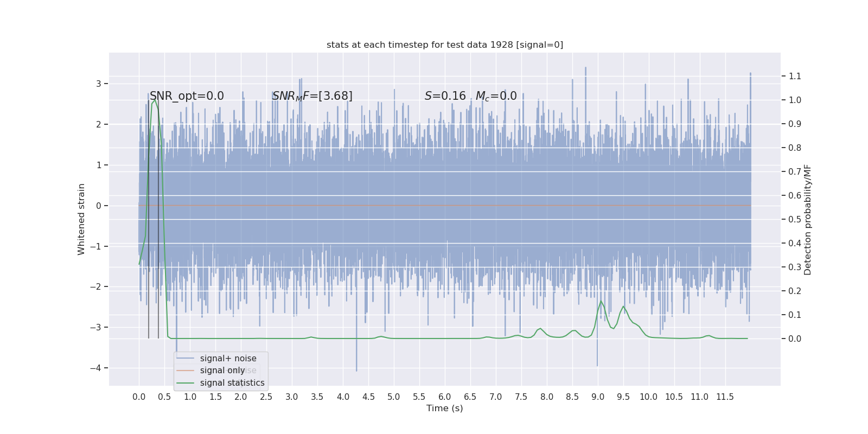This screenshot has width=868, height=434.
Task: Click the blue line swatch in the legend
Action: [x=186, y=359]
